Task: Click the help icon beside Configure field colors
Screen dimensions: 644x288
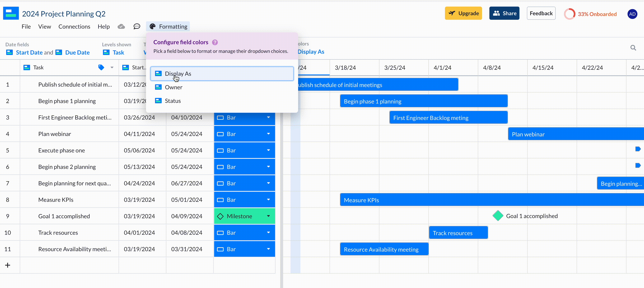Action: tap(215, 42)
